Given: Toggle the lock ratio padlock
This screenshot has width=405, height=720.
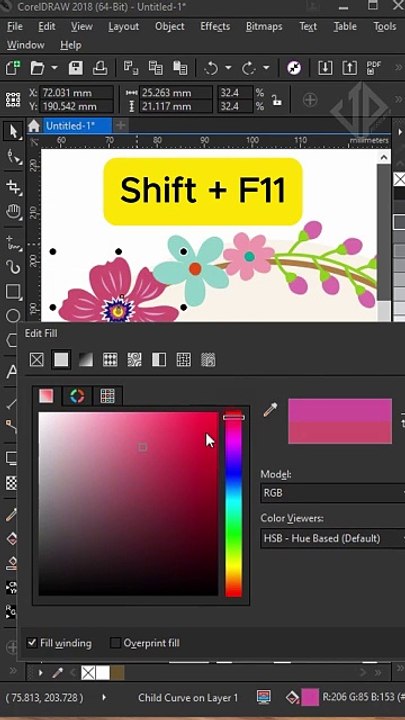Looking at the screenshot, I should pos(277,100).
